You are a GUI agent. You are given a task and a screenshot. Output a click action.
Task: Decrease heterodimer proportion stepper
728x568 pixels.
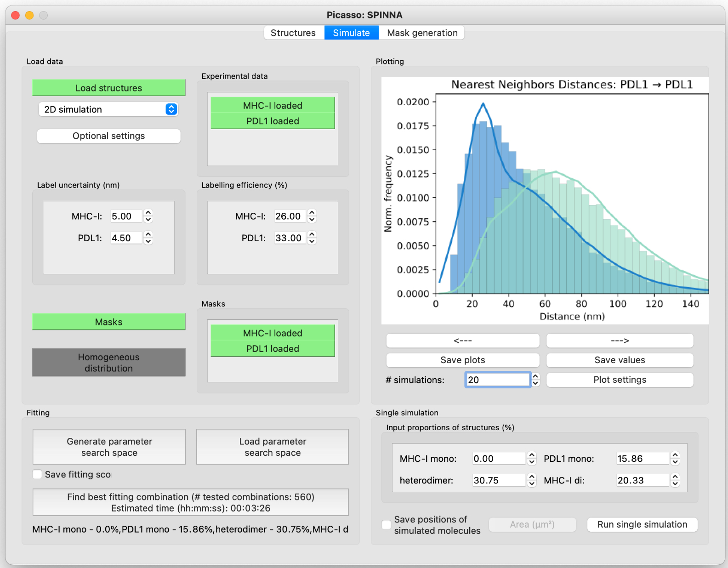tap(532, 483)
